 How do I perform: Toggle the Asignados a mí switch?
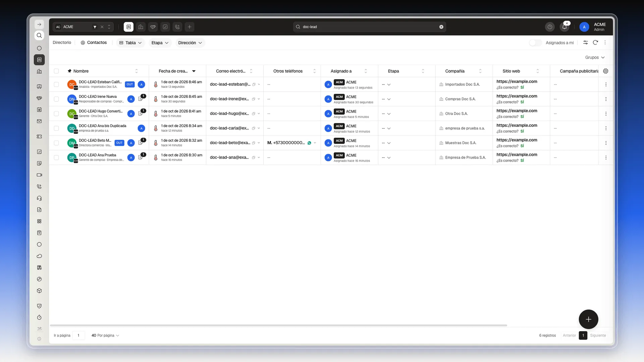[535, 43]
